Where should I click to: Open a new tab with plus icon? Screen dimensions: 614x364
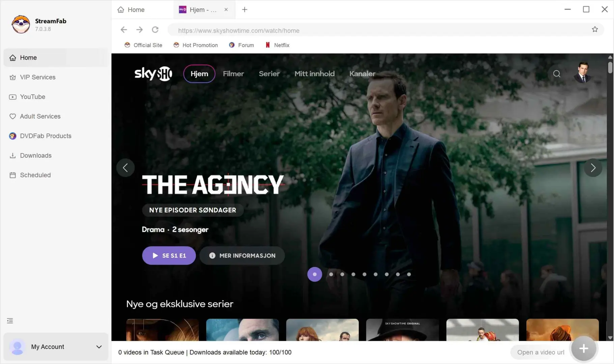tap(245, 10)
